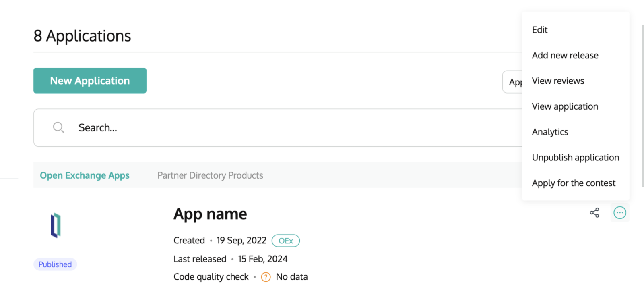Image resolution: width=644 pixels, height=293 pixels.
Task: Click the code quality question mark icon
Action: [266, 277]
